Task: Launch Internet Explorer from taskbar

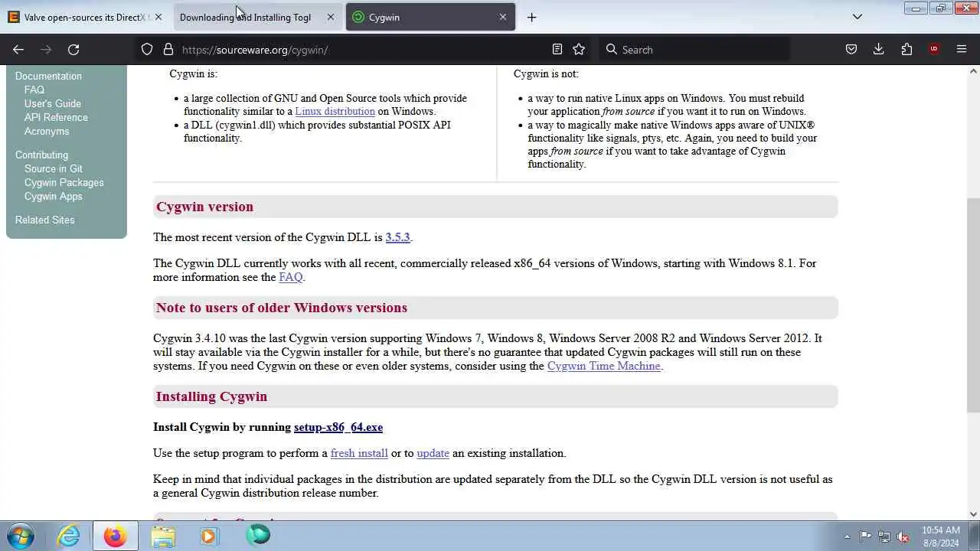Action: [69, 536]
